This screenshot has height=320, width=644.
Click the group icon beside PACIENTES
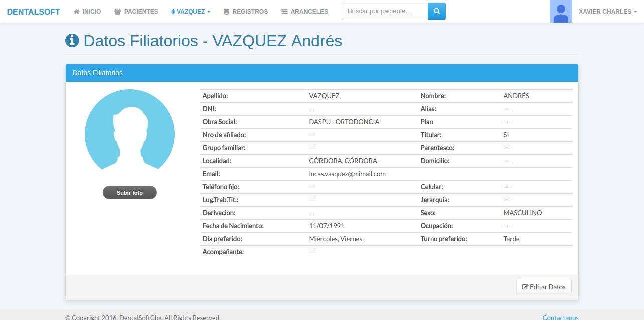pos(118,11)
